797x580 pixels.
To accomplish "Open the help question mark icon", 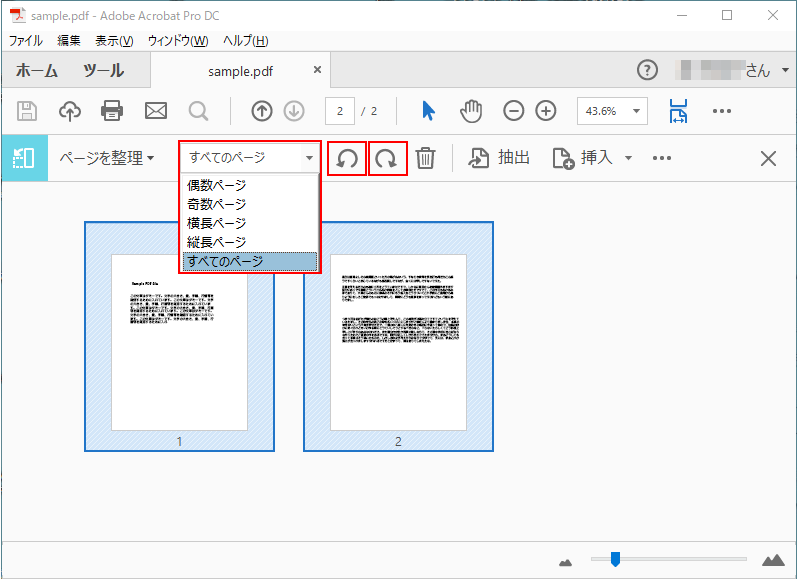I will [x=647, y=70].
